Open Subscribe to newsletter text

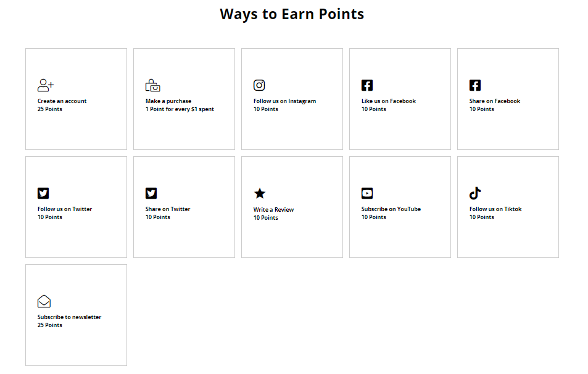[x=69, y=317]
